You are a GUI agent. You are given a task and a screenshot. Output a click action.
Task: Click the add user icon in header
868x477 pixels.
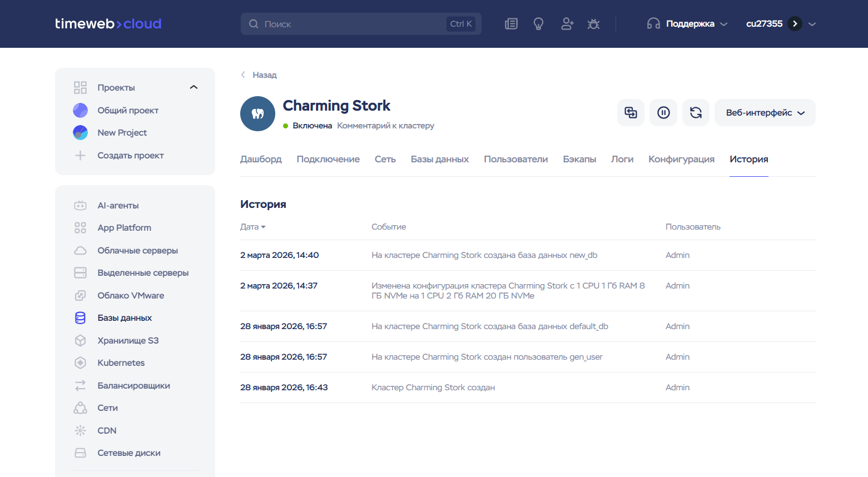pyautogui.click(x=567, y=24)
